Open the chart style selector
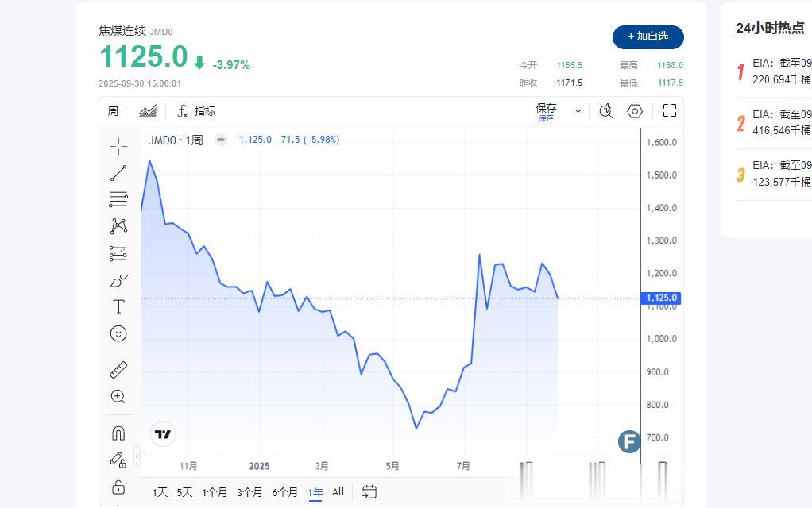 pos(148,111)
